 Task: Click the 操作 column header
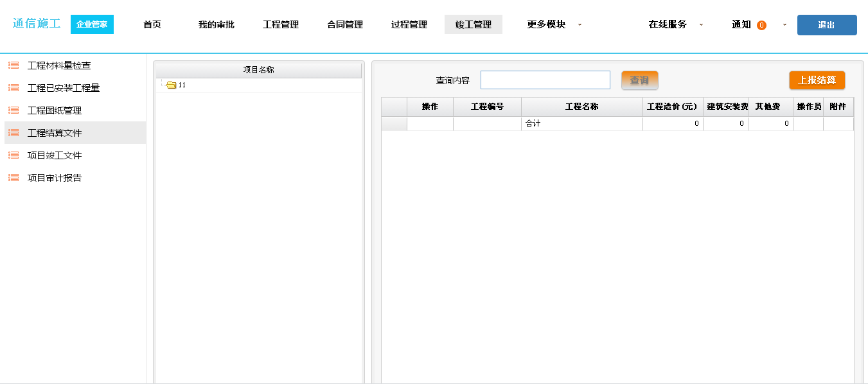pyautogui.click(x=430, y=107)
